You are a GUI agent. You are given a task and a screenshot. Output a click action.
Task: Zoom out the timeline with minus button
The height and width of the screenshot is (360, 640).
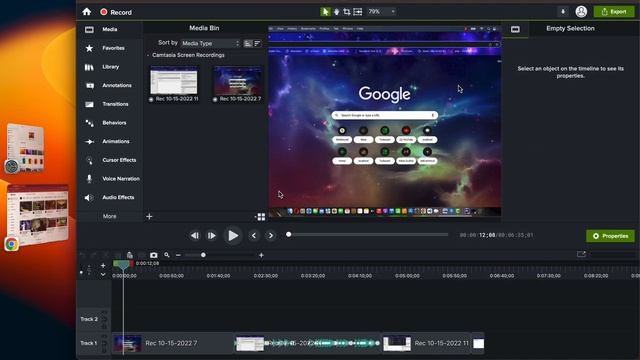[x=178, y=255]
